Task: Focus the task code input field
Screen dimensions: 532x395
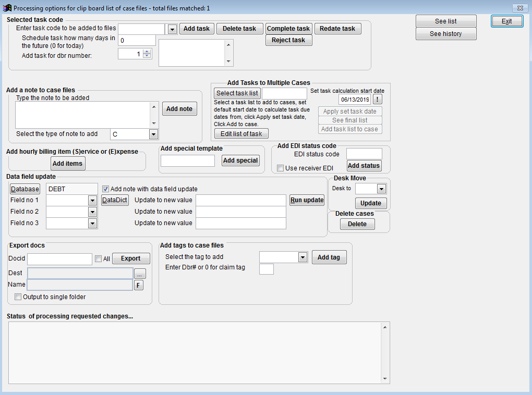Action: point(141,29)
